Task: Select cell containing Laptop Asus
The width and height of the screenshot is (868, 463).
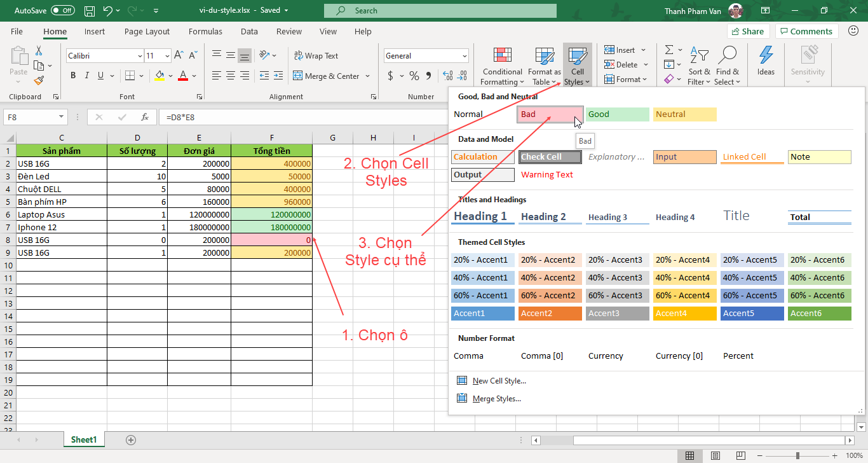Action: [x=62, y=214]
